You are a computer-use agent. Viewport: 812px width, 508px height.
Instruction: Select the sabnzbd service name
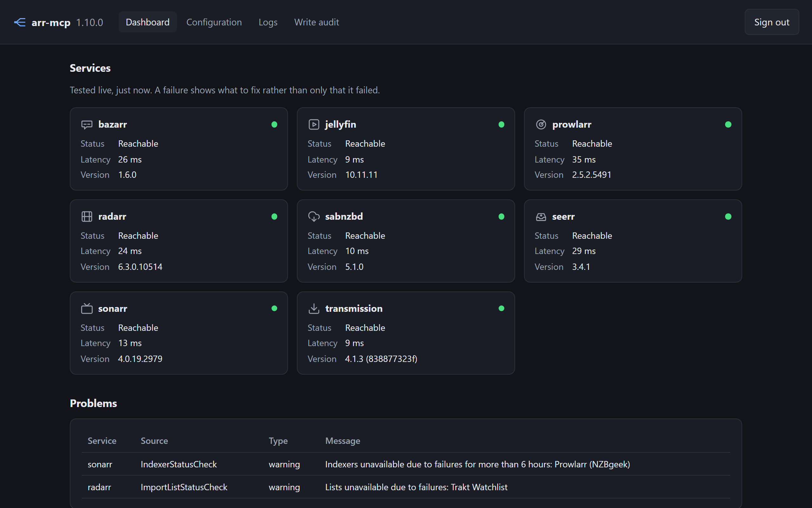(344, 217)
